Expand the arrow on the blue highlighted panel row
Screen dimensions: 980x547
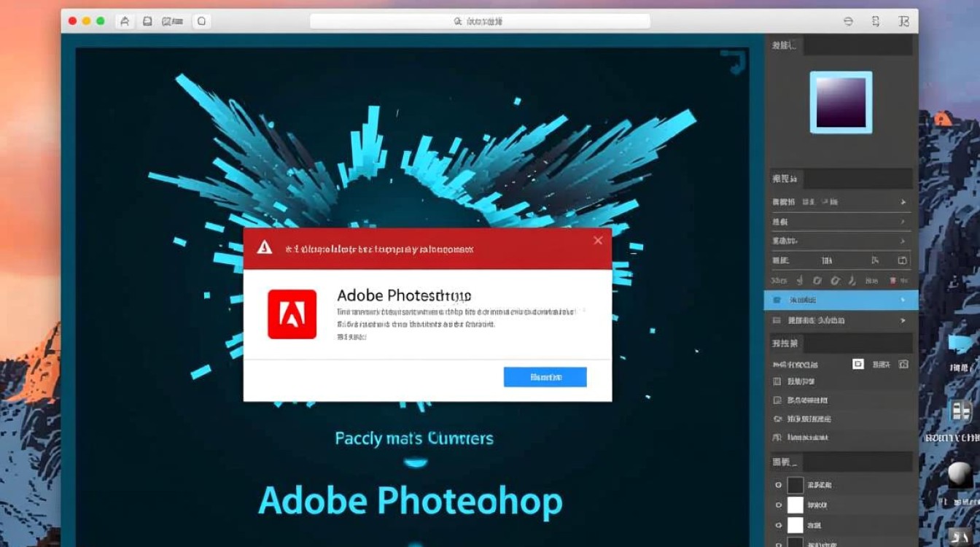click(903, 300)
